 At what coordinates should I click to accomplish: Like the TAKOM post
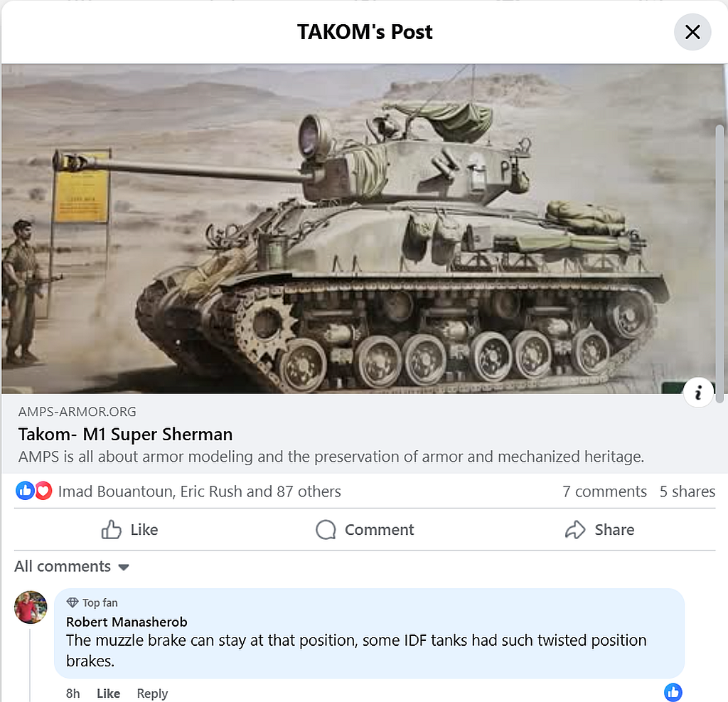pyautogui.click(x=129, y=530)
